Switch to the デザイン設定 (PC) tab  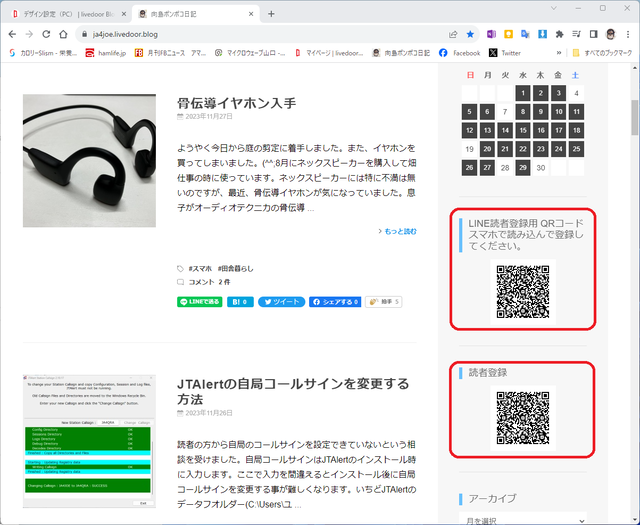click(67, 14)
